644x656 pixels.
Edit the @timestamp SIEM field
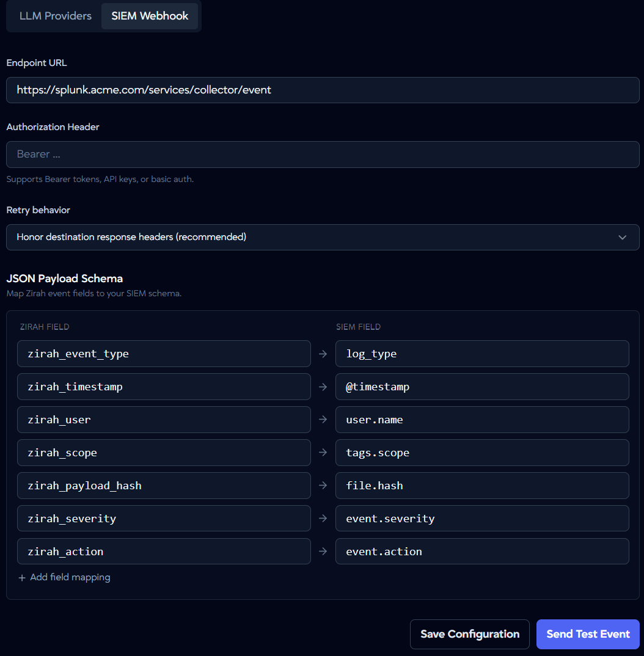[482, 387]
